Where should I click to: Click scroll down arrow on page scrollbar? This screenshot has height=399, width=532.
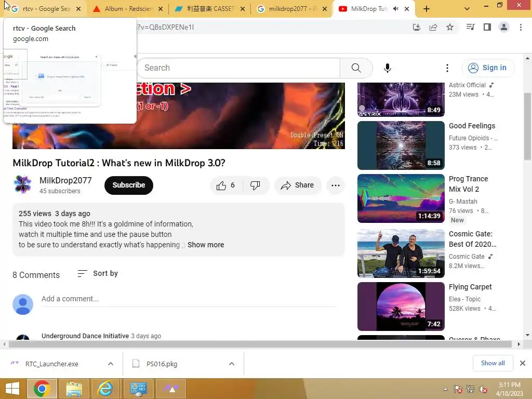[x=527, y=335]
